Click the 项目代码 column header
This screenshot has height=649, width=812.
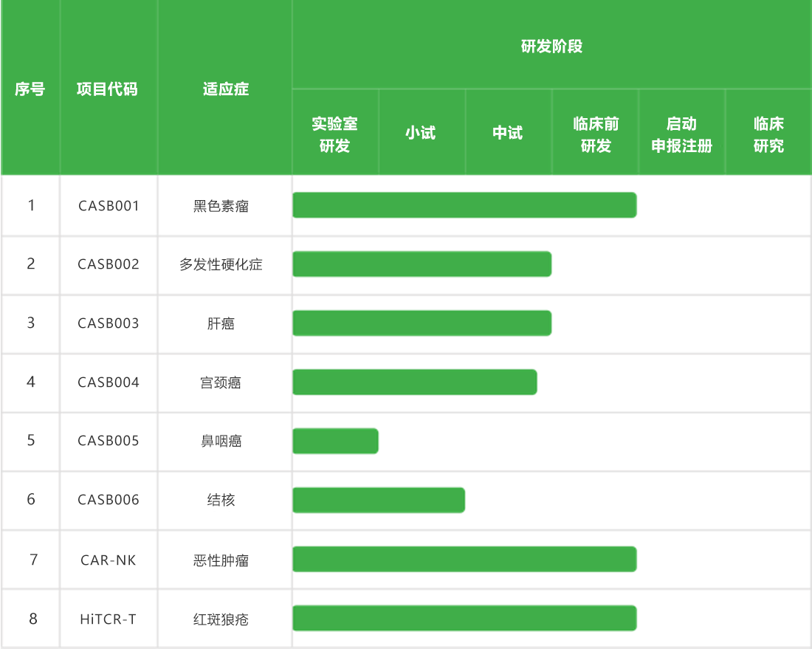(x=107, y=89)
